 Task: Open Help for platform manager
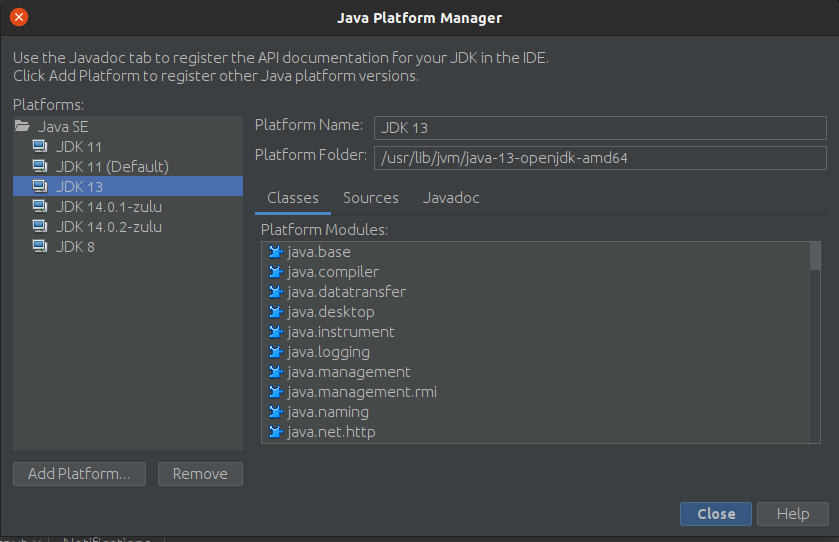[x=793, y=514]
